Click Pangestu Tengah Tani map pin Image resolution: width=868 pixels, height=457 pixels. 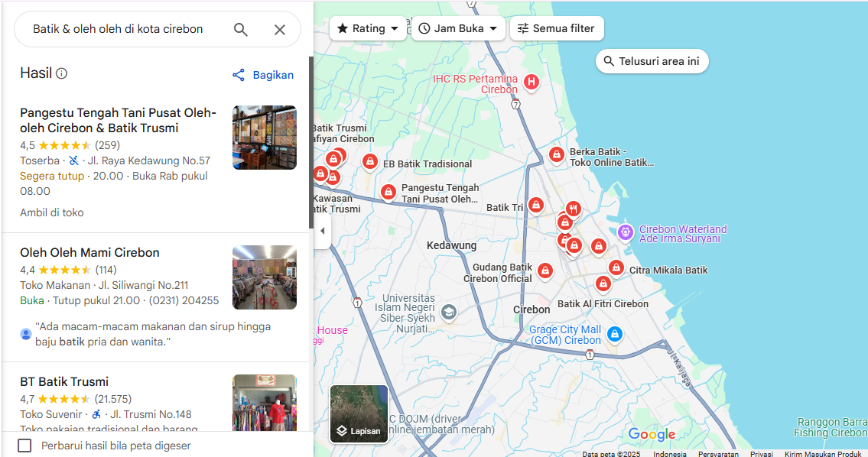(x=388, y=193)
